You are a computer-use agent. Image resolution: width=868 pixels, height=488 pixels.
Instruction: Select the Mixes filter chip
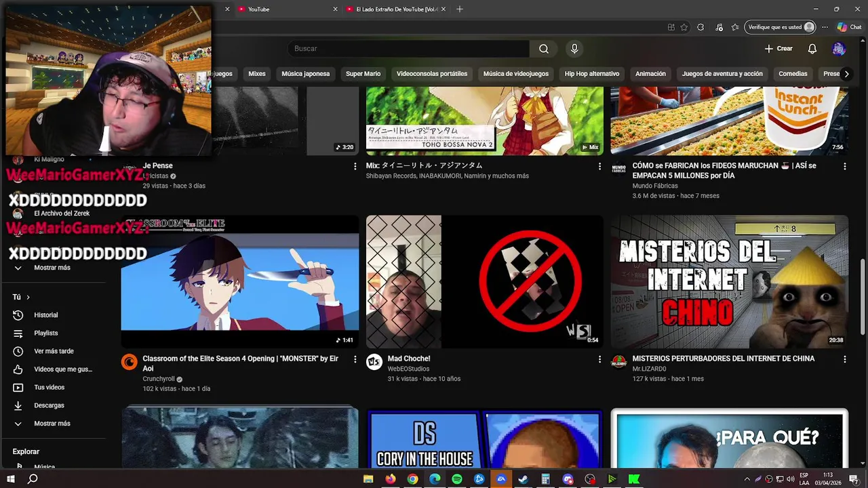pyautogui.click(x=257, y=74)
